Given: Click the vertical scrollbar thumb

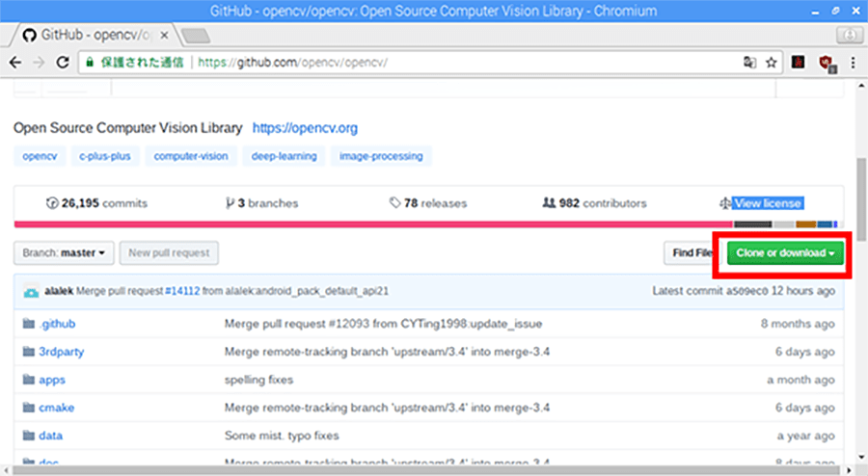Looking at the screenshot, I should tap(862, 199).
